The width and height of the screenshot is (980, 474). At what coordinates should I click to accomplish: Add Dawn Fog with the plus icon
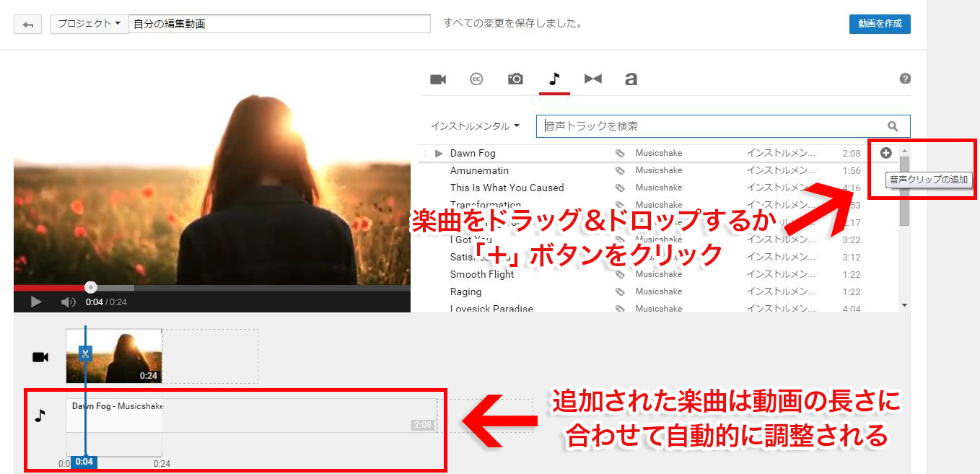pyautogui.click(x=886, y=153)
